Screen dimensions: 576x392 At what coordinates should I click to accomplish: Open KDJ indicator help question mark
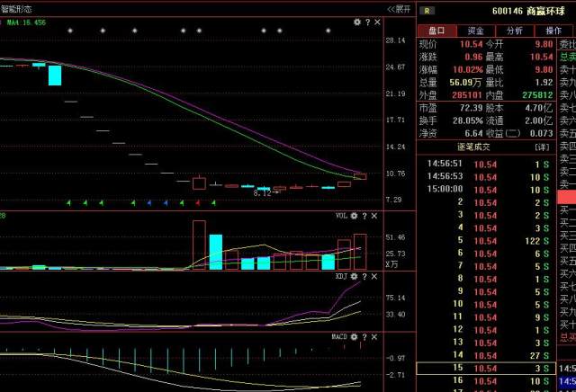coord(364,276)
